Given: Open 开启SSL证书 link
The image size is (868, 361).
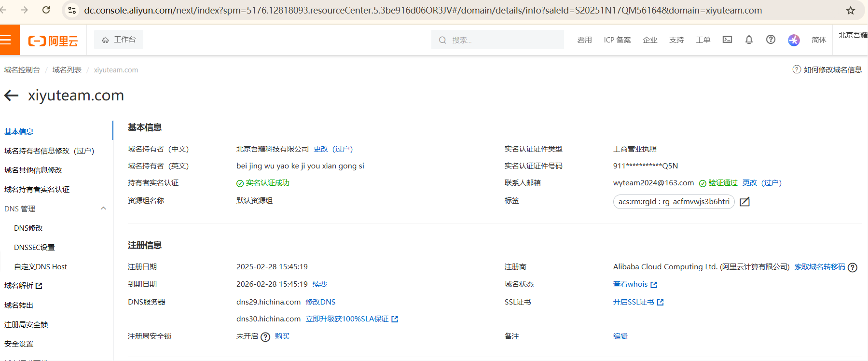Looking at the screenshot, I should 638,302.
